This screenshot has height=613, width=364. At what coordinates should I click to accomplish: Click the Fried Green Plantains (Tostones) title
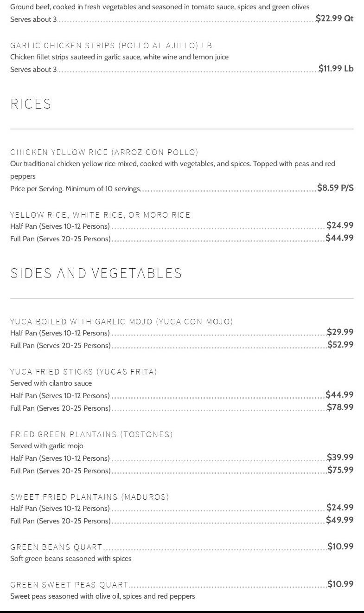[91, 434]
